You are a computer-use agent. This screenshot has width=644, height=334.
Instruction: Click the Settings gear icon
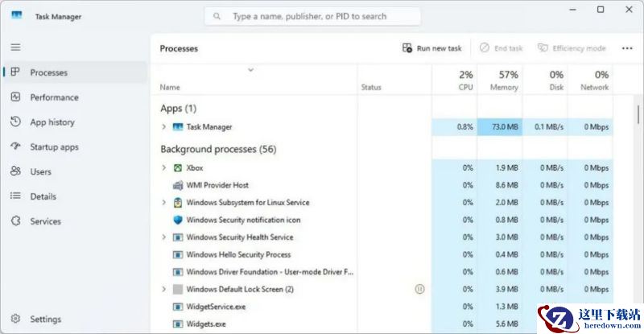tap(15, 319)
